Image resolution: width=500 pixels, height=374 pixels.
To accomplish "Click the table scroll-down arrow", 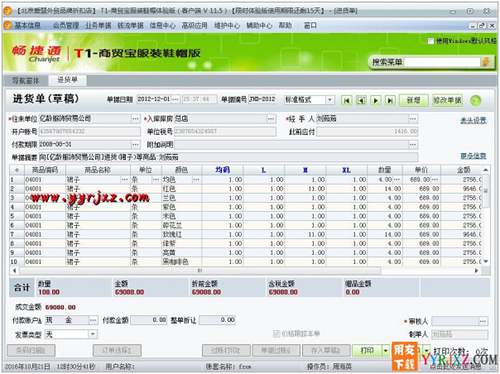I will pyautogui.click(x=486, y=262).
